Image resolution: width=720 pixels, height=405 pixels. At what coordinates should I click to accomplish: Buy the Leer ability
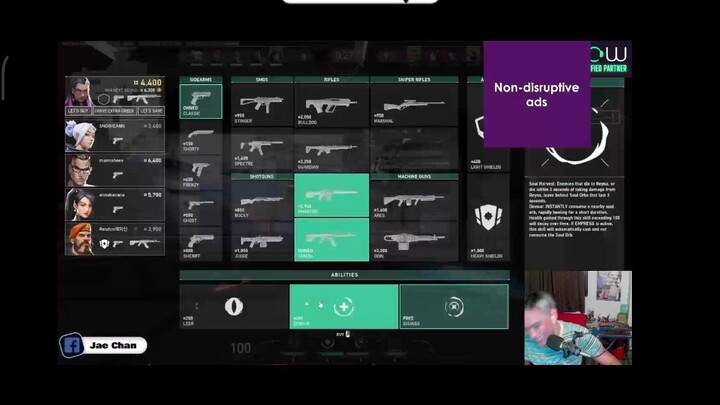(x=234, y=306)
